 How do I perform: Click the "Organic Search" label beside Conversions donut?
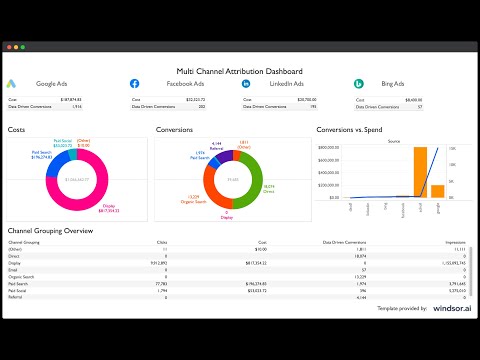(194, 199)
